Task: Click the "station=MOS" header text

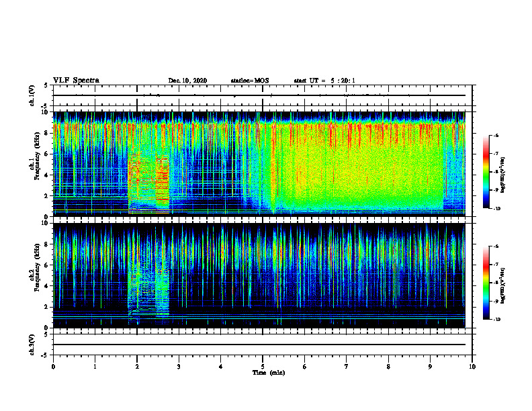Action: pos(250,81)
